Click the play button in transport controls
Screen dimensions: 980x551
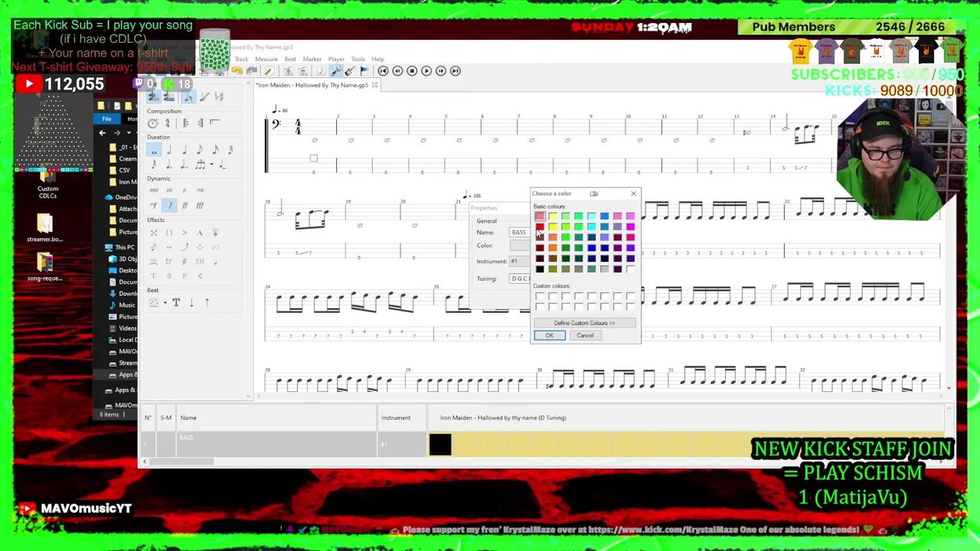[x=426, y=70]
